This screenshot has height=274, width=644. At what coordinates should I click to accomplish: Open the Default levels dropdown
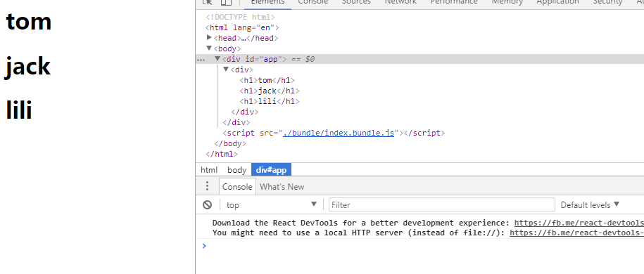point(590,204)
